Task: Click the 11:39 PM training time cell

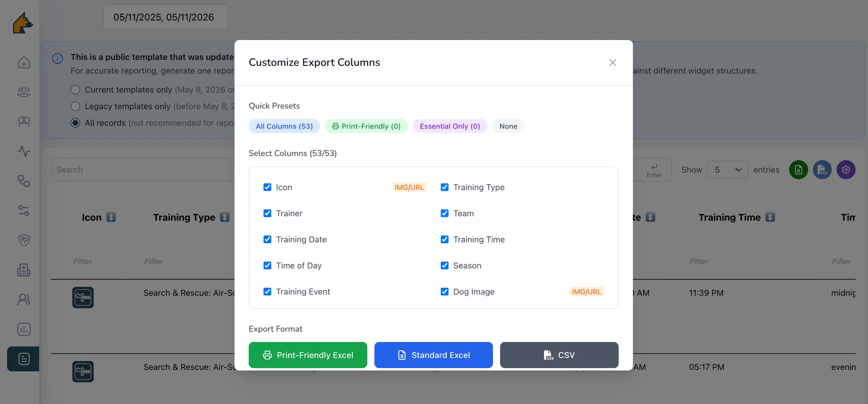Action: click(706, 293)
